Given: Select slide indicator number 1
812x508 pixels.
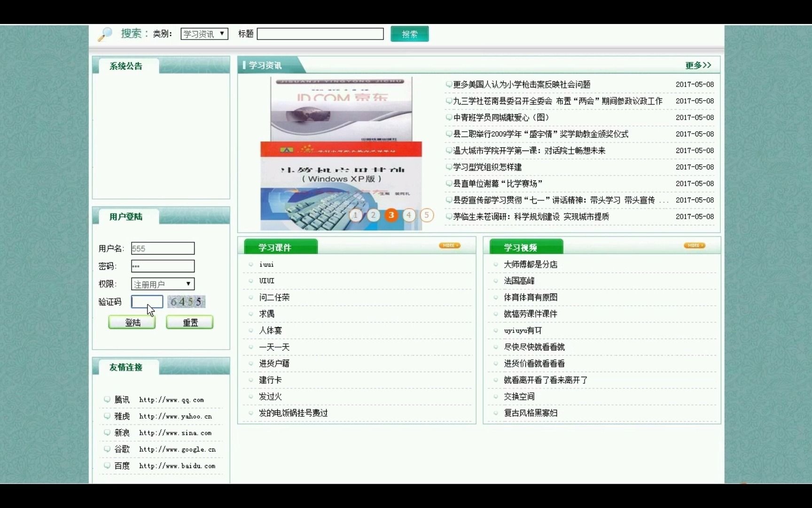Looking at the screenshot, I should tap(356, 215).
